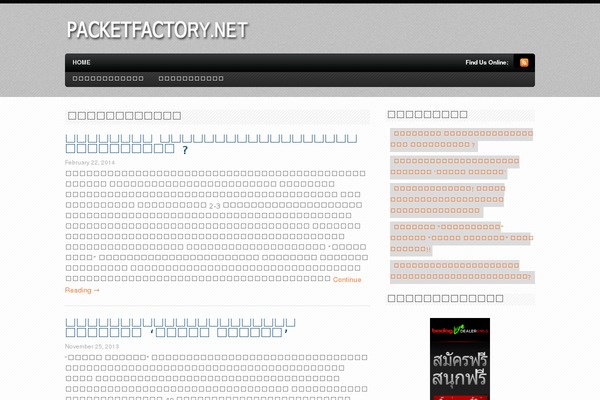The image size is (600, 400).
Task: Open the second submenu item in the dark bar
Action: (191, 78)
